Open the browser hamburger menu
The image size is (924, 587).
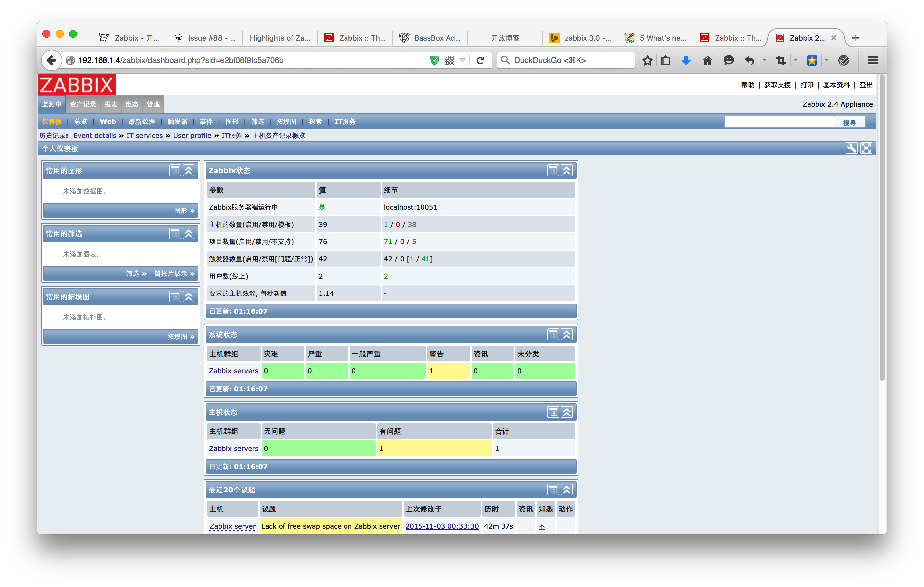[x=873, y=60]
